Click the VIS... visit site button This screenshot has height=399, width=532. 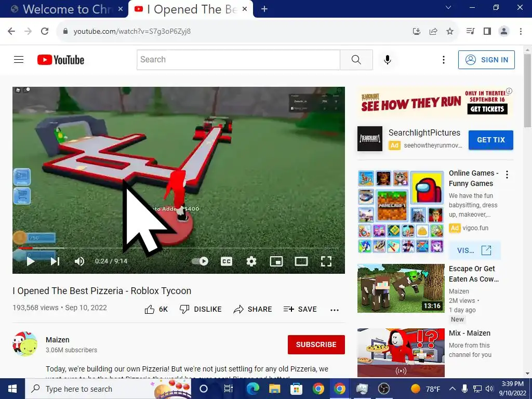(x=474, y=250)
